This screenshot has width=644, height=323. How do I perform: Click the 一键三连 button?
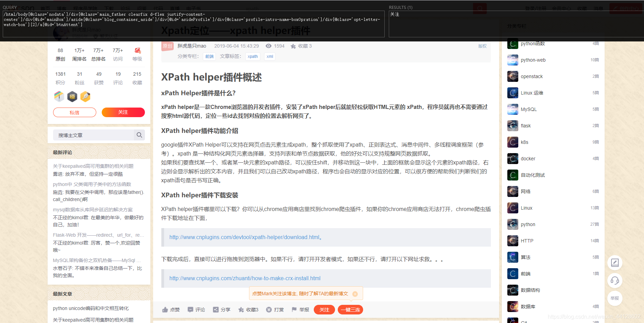tap(350, 310)
